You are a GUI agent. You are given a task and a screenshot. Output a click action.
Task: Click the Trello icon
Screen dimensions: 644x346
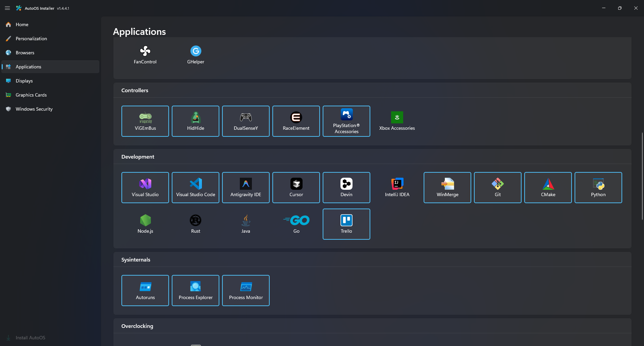pyautogui.click(x=346, y=220)
